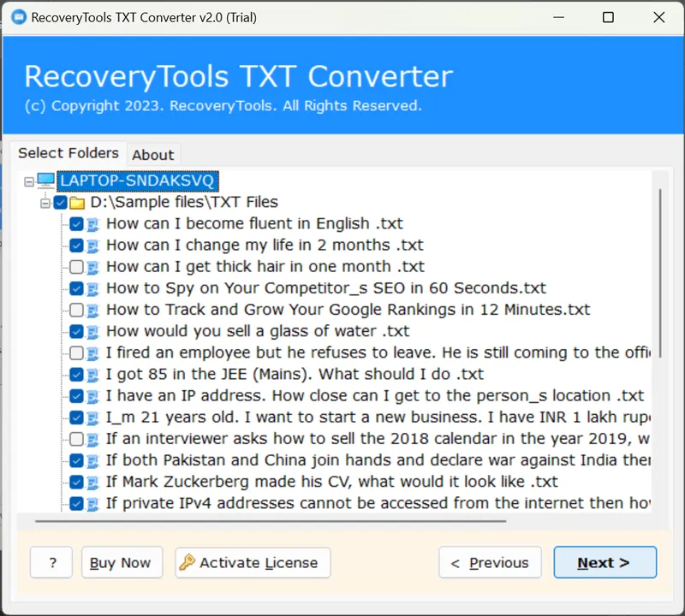Viewport: 685px width, 616px height.
Task: Go back with the Previous button
Action: point(490,562)
